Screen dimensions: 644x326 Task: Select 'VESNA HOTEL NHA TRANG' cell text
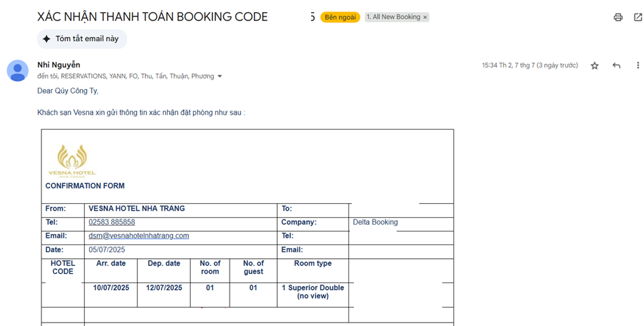coord(137,209)
